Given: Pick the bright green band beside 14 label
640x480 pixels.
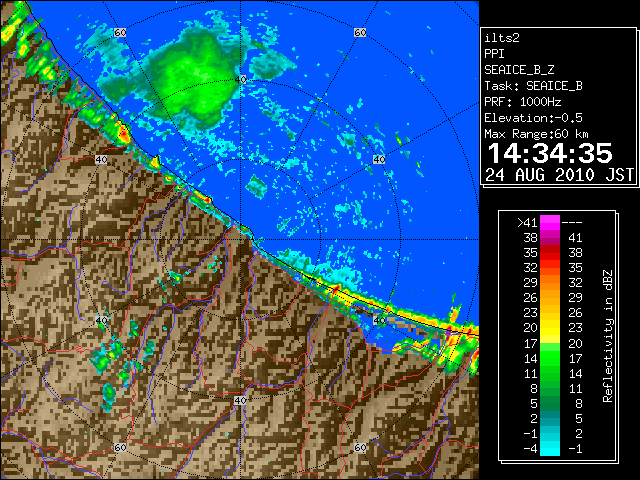Looking at the screenshot, I should tap(550, 358).
